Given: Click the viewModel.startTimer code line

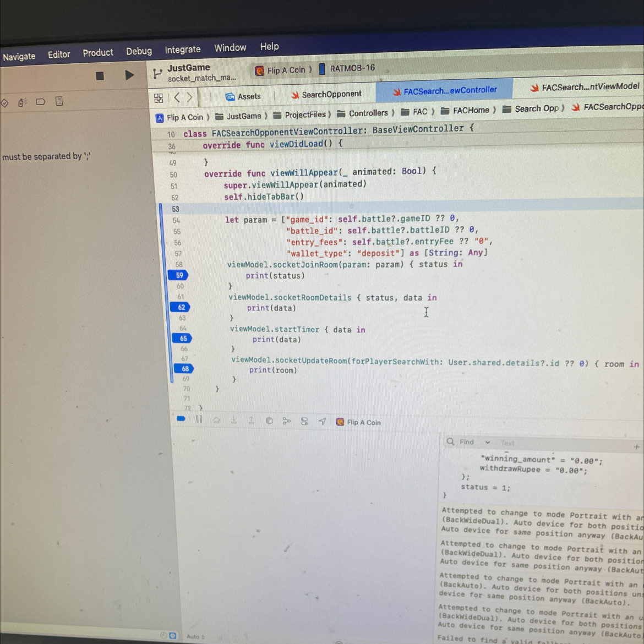Looking at the screenshot, I should tap(298, 329).
